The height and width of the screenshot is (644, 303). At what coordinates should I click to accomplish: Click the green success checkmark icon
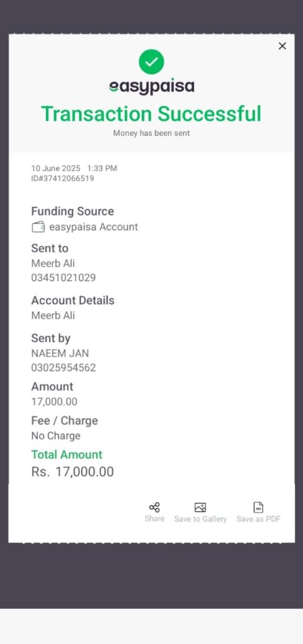[x=151, y=62]
